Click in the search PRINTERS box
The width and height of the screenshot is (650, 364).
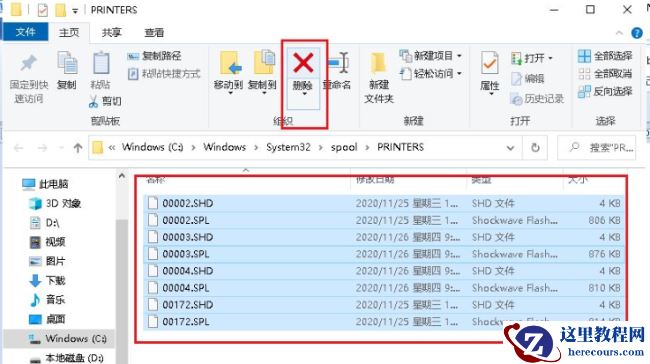pos(597,148)
